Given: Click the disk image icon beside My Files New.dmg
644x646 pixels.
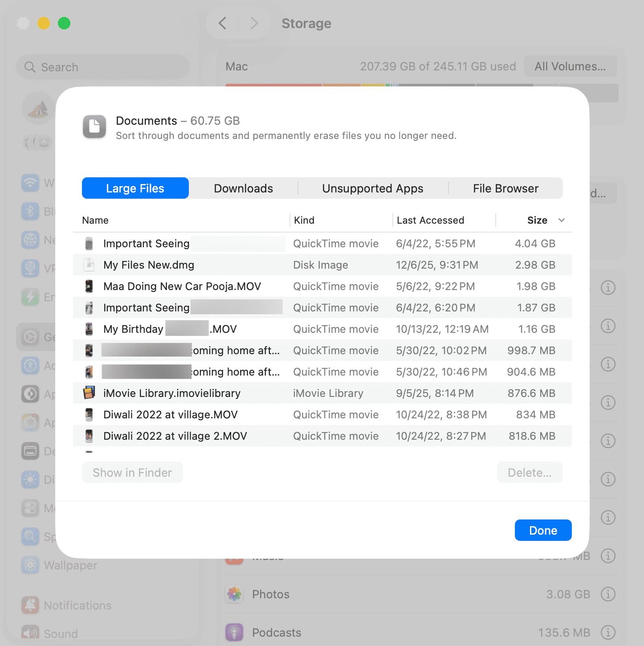Looking at the screenshot, I should (89, 265).
